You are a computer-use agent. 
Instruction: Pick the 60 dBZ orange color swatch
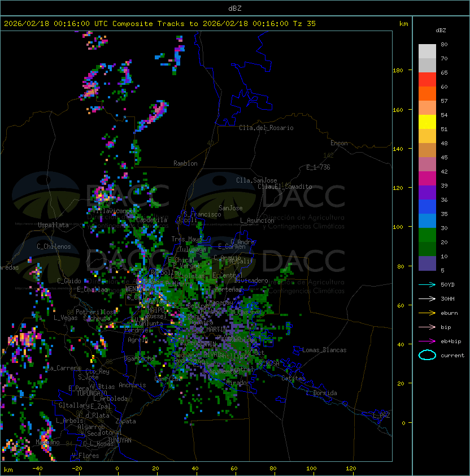[x=427, y=93]
